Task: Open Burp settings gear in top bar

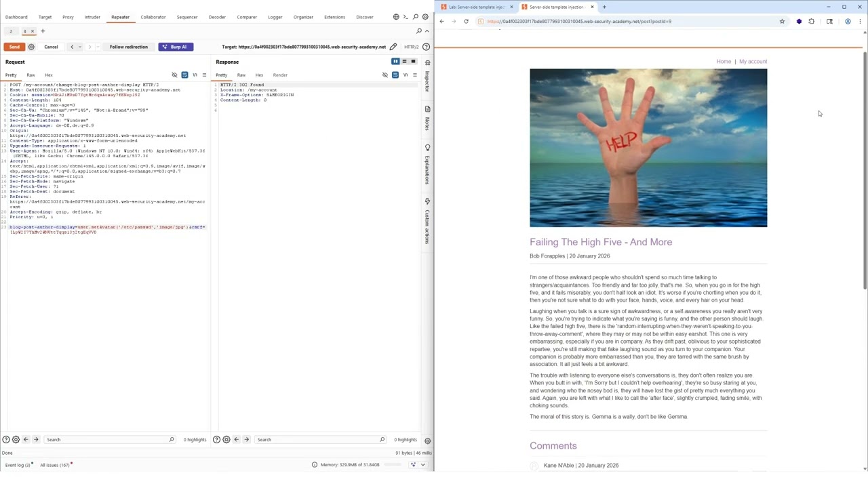Action: tap(425, 17)
